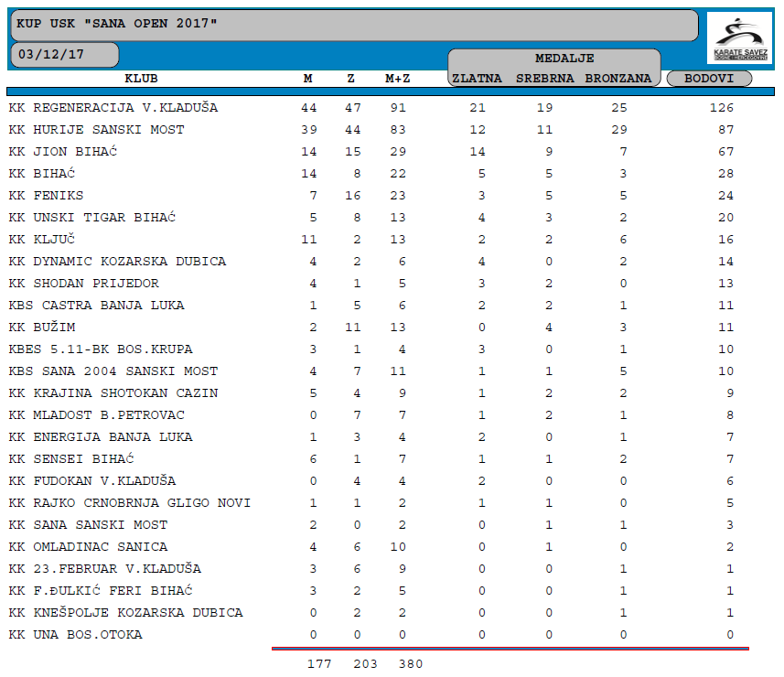The width and height of the screenshot is (784, 677).
Task: Click the total 380 at the bottom
Action: pos(409,664)
